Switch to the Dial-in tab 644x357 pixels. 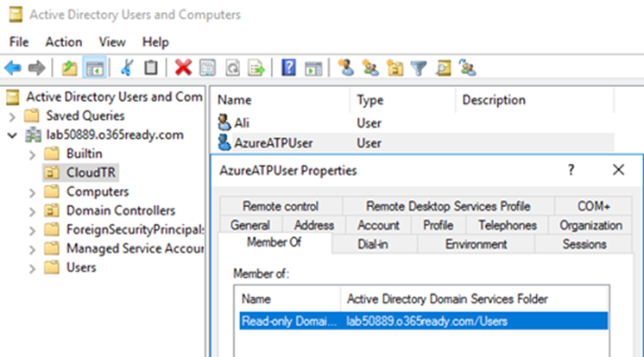click(x=373, y=244)
